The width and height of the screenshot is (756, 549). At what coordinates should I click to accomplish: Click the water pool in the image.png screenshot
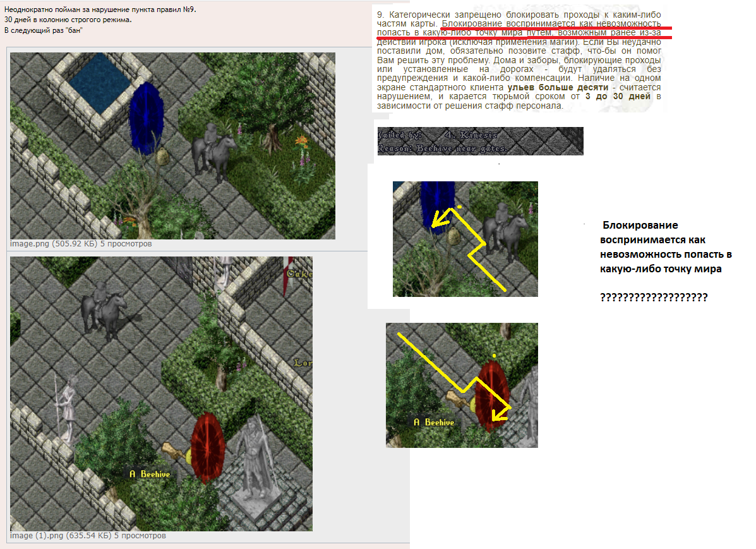(101, 82)
